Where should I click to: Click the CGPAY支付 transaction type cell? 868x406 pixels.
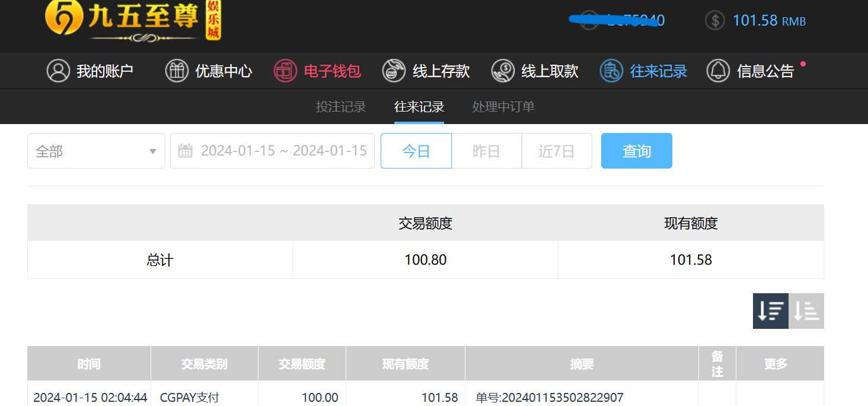tap(190, 397)
